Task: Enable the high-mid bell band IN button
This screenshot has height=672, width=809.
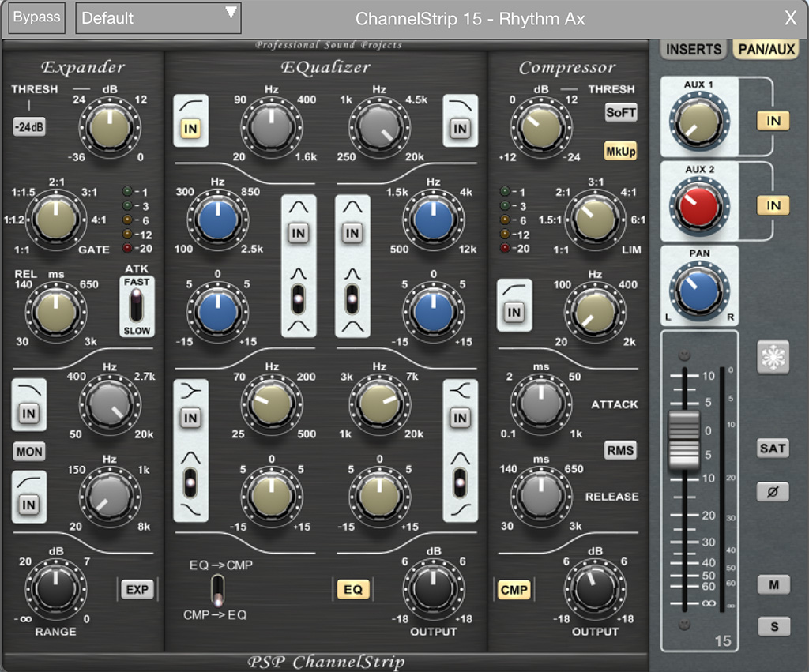Action: (x=352, y=233)
